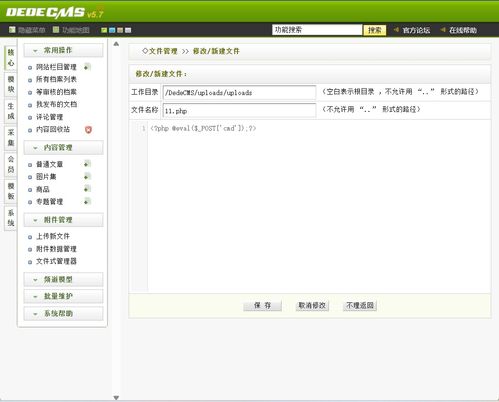Expand the 批量维护 section
Viewport: 499px width, 402px height.
click(x=63, y=296)
